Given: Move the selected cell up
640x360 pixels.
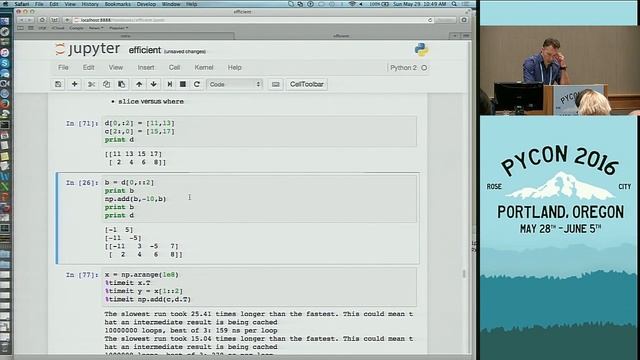Looking at the screenshot, I should tap(139, 84).
